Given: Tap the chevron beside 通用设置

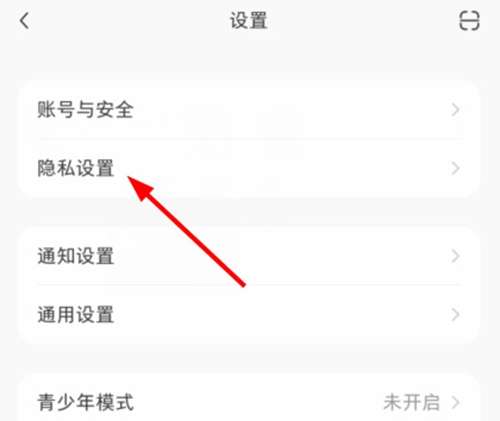Looking at the screenshot, I should [456, 315].
